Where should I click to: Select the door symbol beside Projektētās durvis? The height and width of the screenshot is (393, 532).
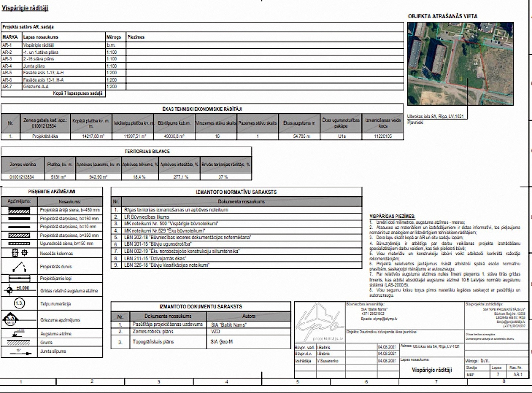[19, 267]
